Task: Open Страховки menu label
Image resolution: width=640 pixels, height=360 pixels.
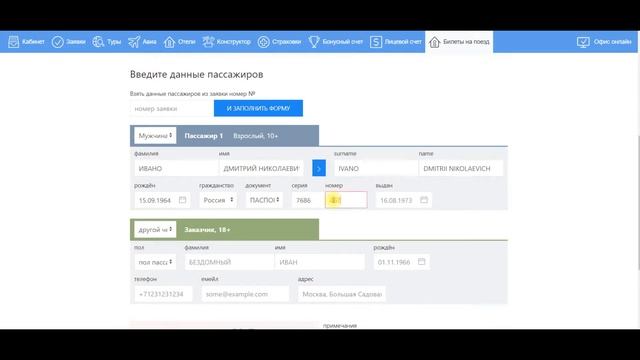Action: click(287, 42)
